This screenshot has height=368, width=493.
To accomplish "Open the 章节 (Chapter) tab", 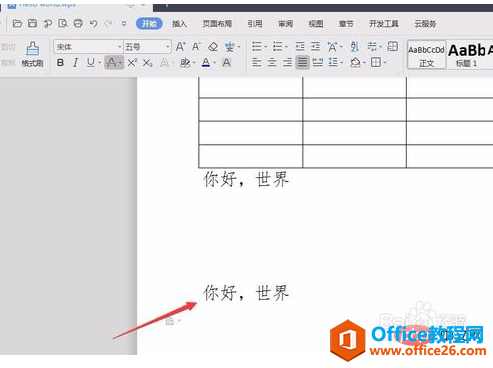I will pos(346,24).
